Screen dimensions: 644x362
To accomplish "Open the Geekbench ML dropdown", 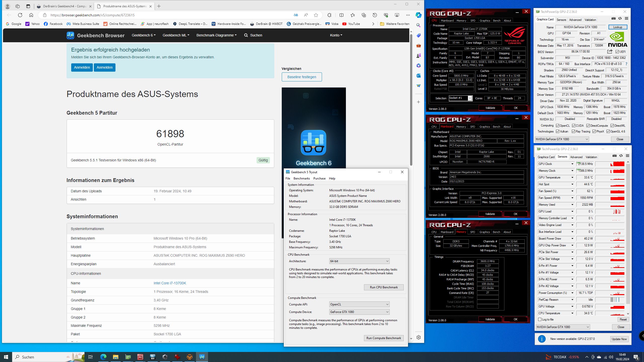I will pos(176,35).
